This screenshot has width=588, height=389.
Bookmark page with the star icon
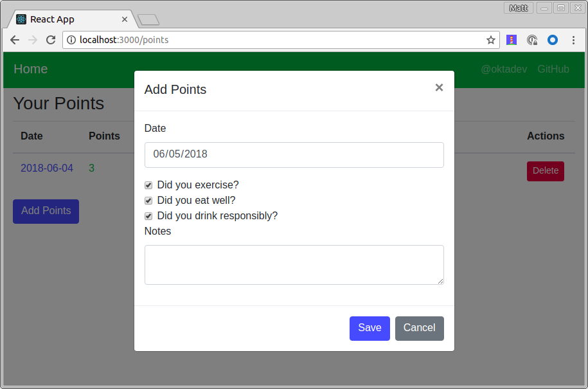[x=491, y=40]
